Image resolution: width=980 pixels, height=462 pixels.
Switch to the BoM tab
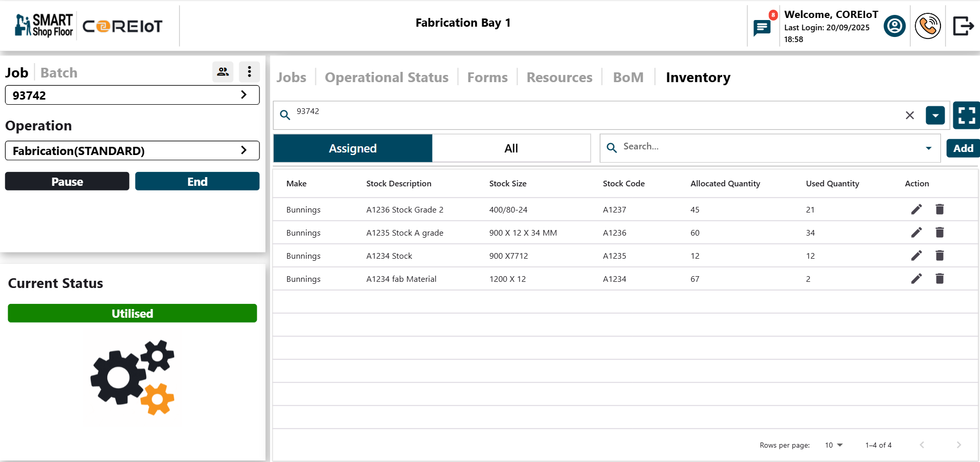coord(628,77)
